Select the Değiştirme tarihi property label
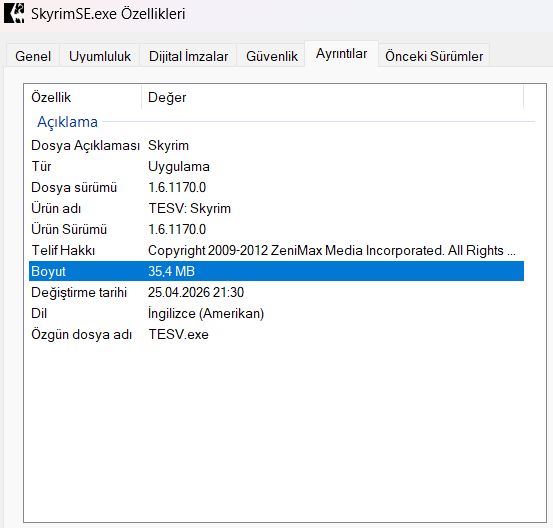The height and width of the screenshot is (528, 553). pyautogui.click(x=79, y=292)
